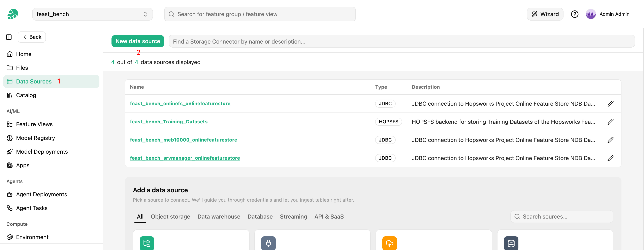Click the dark database source card icon

pos(511,243)
